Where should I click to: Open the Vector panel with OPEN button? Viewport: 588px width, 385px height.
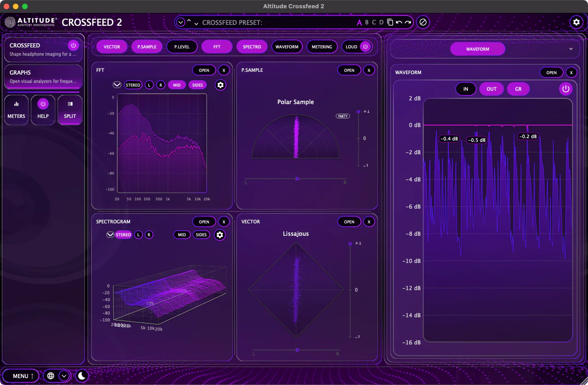349,222
